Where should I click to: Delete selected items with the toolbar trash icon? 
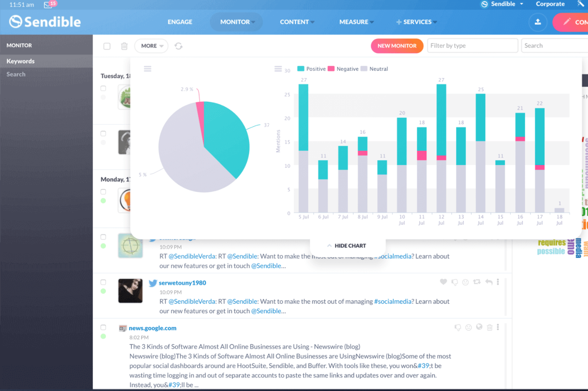tap(124, 46)
